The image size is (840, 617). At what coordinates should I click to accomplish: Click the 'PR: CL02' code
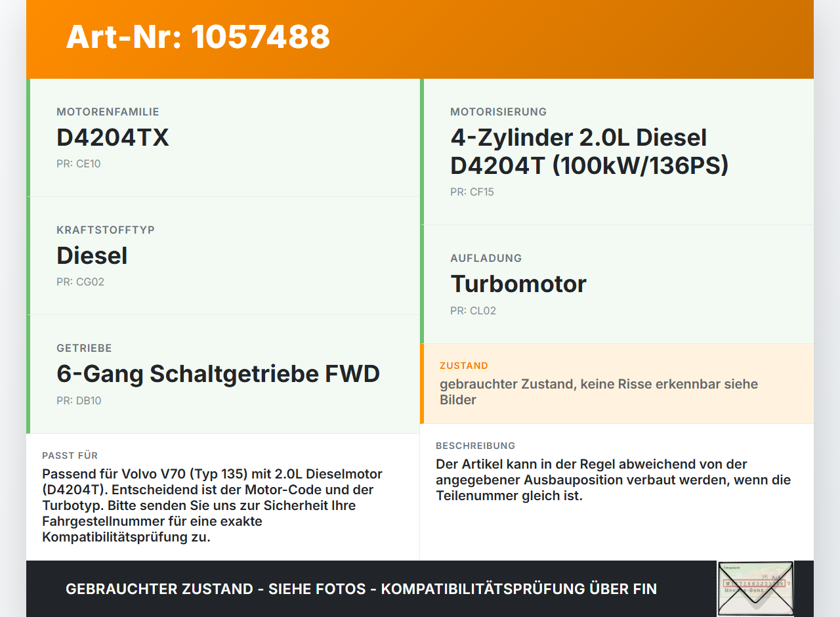click(473, 311)
